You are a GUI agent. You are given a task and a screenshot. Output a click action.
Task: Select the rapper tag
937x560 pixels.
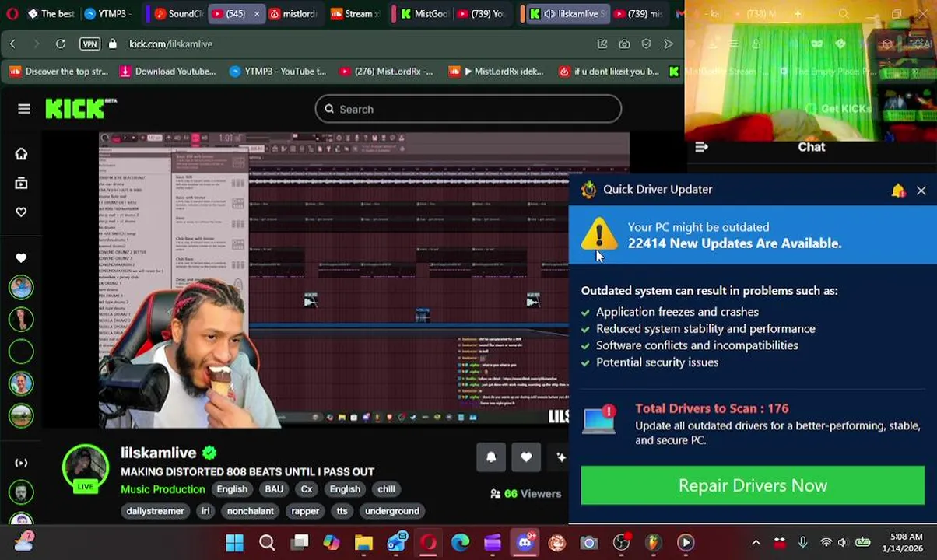[305, 511]
